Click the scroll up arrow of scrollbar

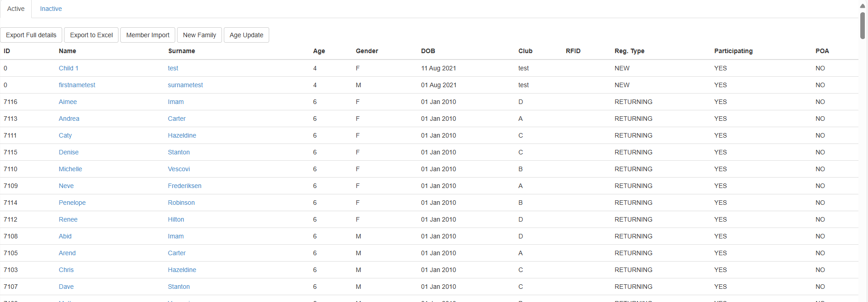(863, 6)
